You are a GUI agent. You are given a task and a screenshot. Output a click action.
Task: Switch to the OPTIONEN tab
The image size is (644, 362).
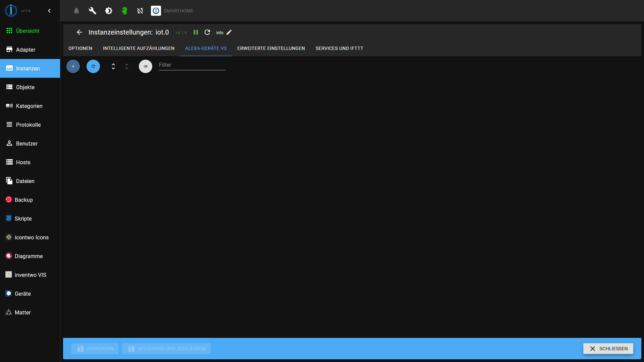[x=80, y=48]
